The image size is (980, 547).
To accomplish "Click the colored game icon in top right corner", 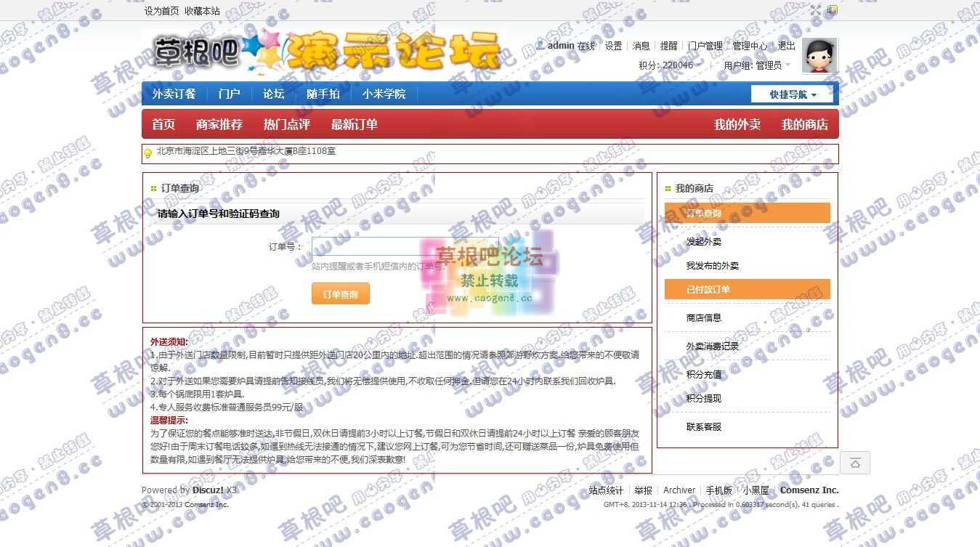I will 832,9.
